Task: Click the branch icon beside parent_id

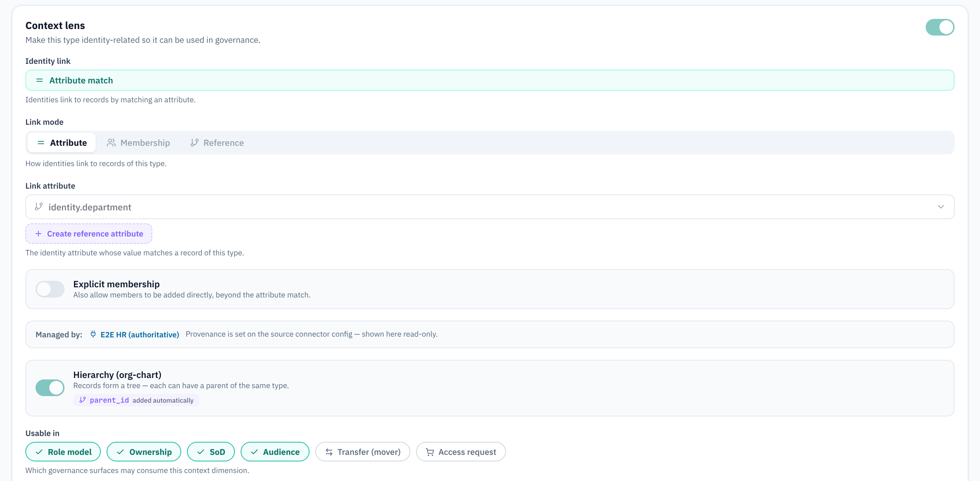Action: pos(82,400)
